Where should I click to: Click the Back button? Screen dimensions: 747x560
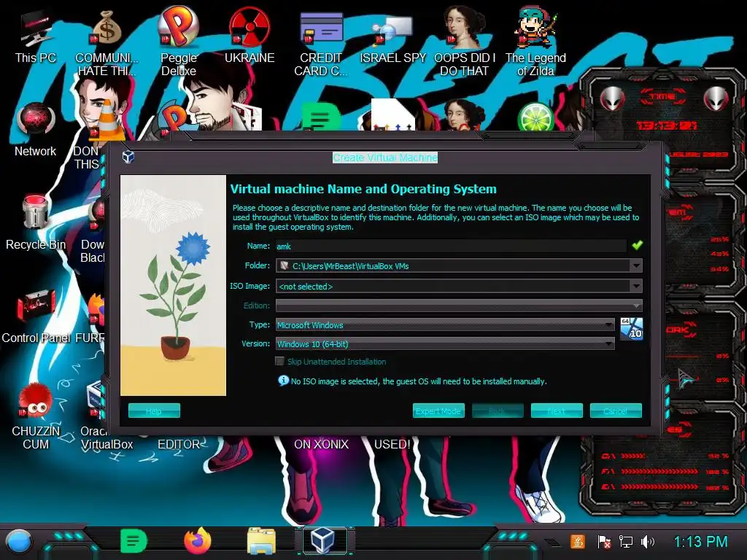498,411
